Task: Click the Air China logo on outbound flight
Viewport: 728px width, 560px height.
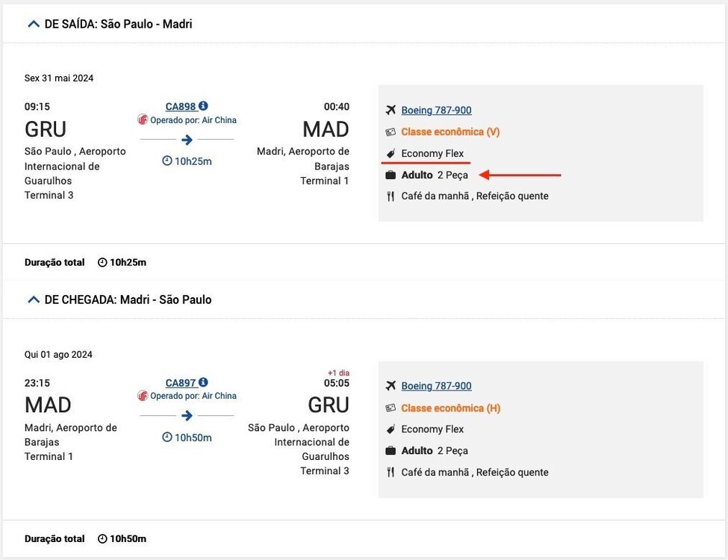Action: click(x=143, y=119)
